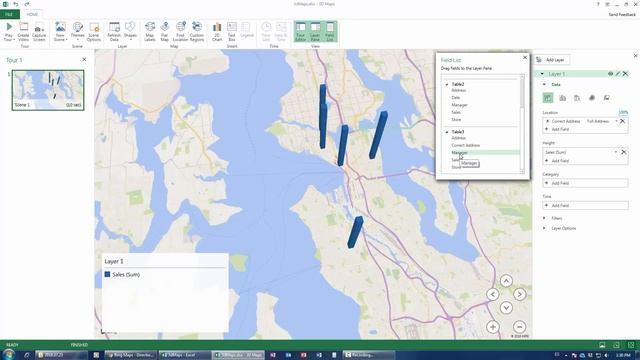640x360 pixels.
Task: Click Refresh Data in the Layer group
Action: pos(114,31)
